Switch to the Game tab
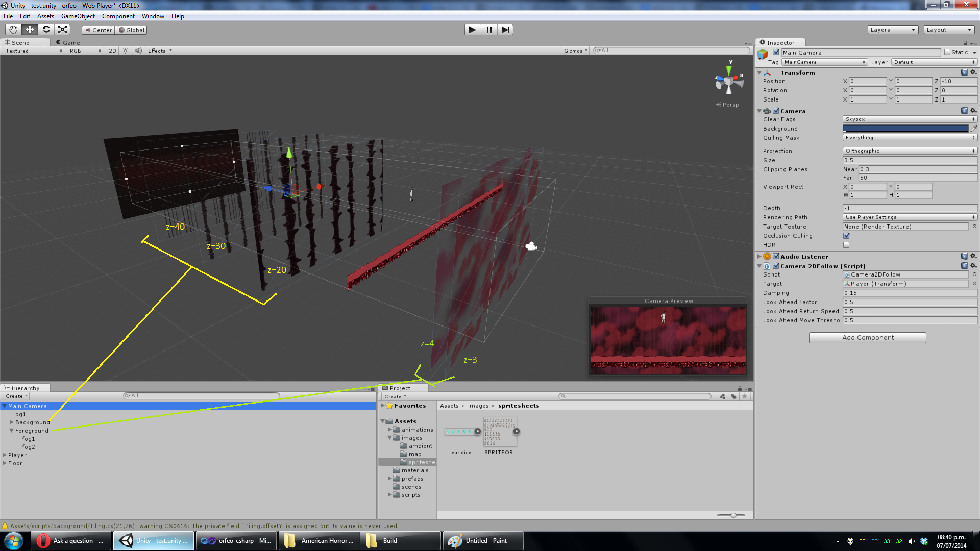The width and height of the screenshot is (980, 551). pyautogui.click(x=68, y=43)
